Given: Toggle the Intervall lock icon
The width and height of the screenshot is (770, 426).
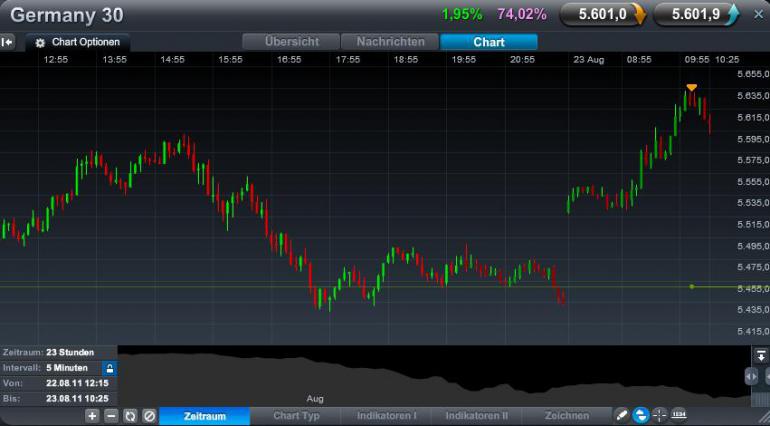Looking at the screenshot, I should point(110,368).
